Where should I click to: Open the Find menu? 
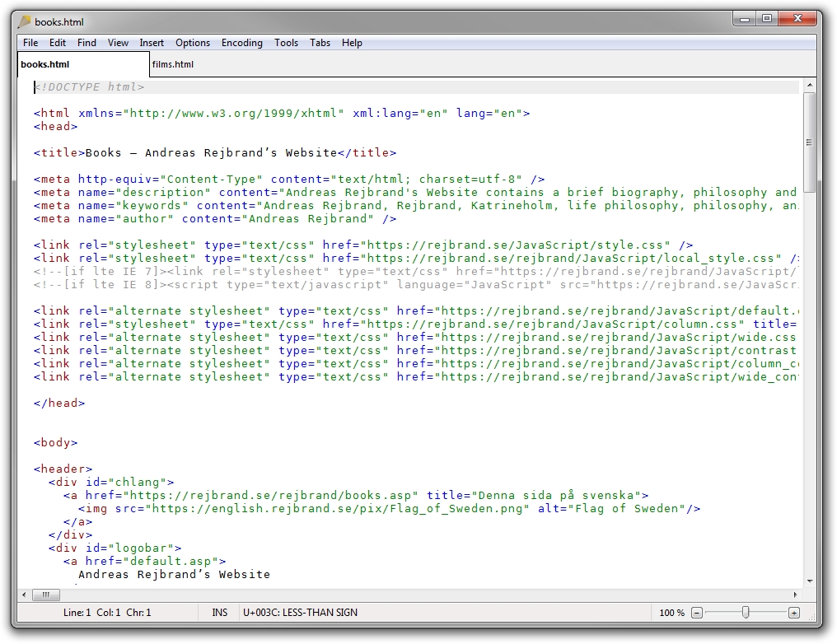click(87, 43)
